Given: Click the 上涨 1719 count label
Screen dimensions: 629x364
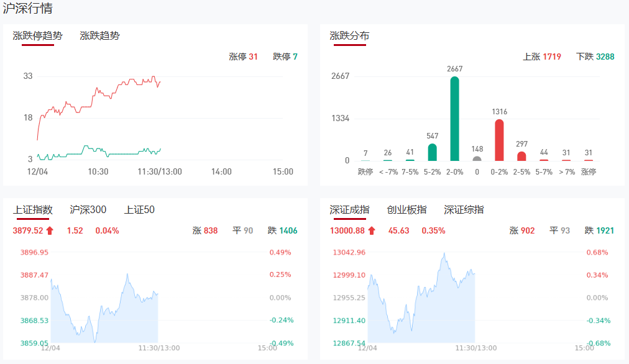Looking at the screenshot, I should [541, 57].
